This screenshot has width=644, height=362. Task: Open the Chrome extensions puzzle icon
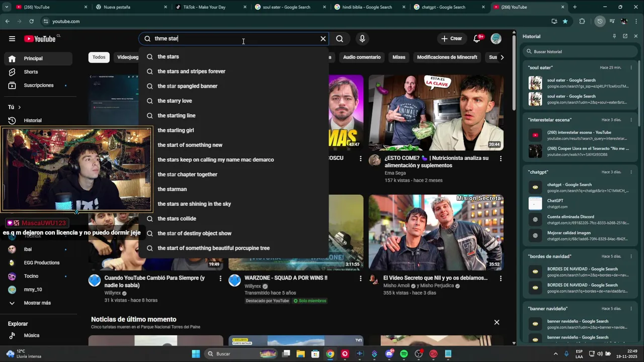coord(582,21)
